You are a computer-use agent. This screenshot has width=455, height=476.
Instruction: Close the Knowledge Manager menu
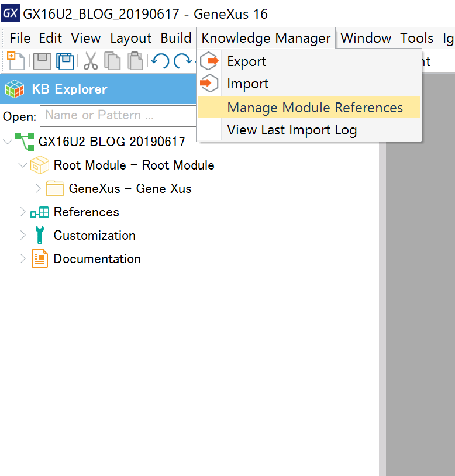click(x=266, y=38)
